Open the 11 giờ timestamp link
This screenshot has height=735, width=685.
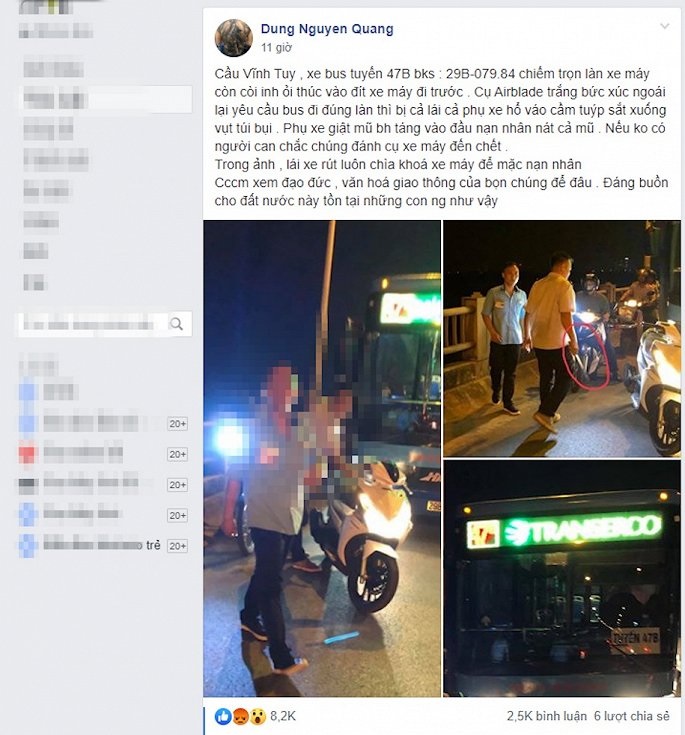pyautogui.click(x=277, y=47)
